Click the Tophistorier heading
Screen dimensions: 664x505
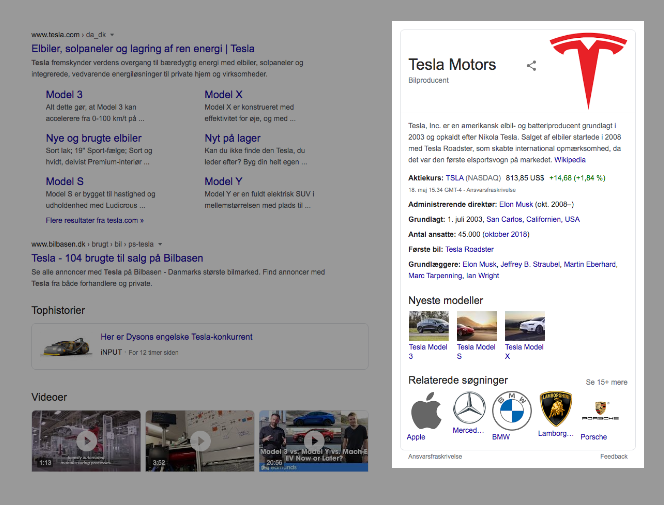point(58,310)
